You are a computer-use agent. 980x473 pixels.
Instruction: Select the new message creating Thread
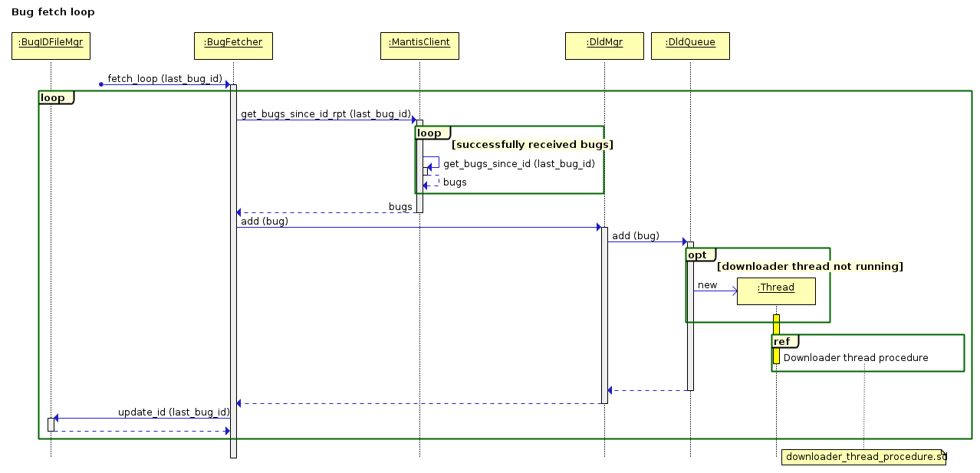pos(705,284)
